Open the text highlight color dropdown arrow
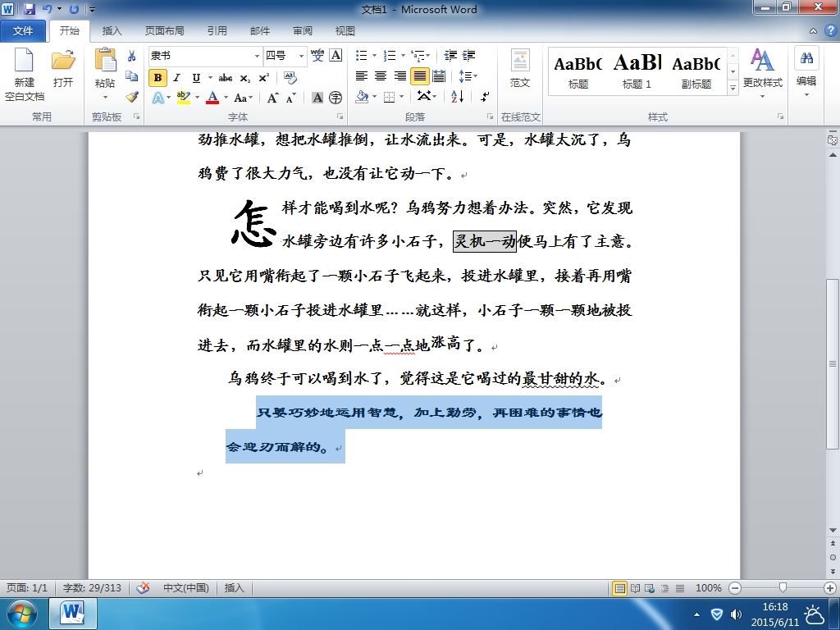 [197, 98]
